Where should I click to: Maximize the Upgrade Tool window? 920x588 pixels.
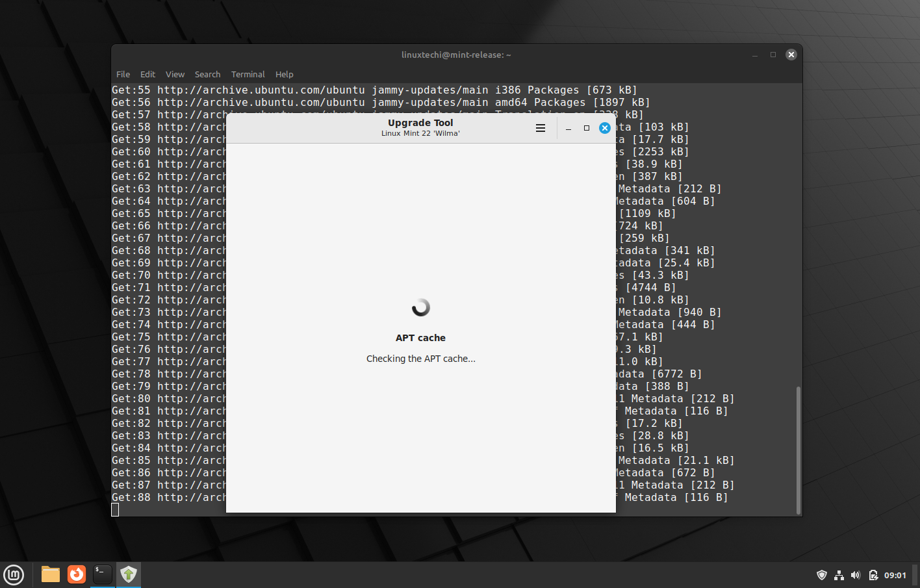tap(587, 128)
